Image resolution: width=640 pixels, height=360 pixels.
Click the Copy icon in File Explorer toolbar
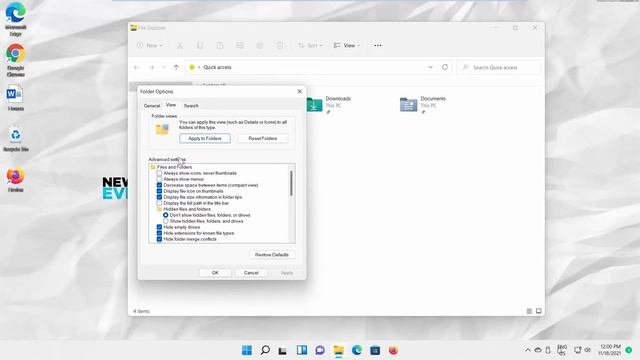200,45
